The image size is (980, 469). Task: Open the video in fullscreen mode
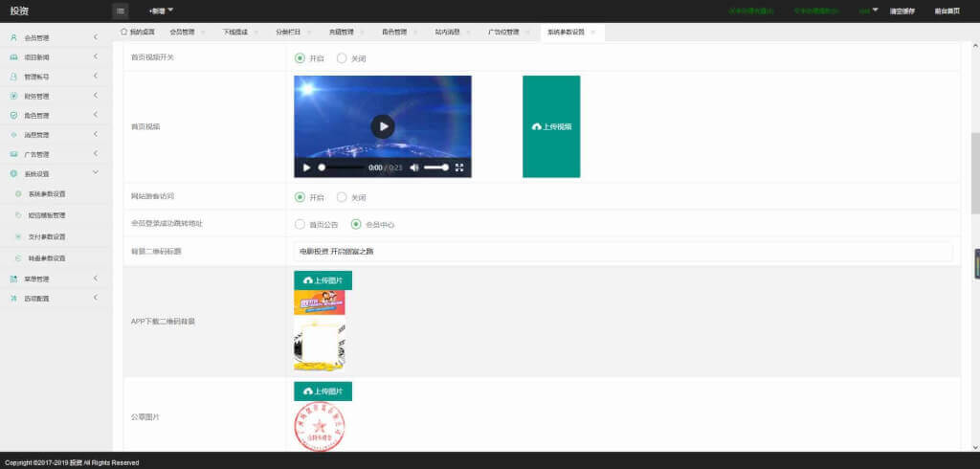click(x=459, y=167)
